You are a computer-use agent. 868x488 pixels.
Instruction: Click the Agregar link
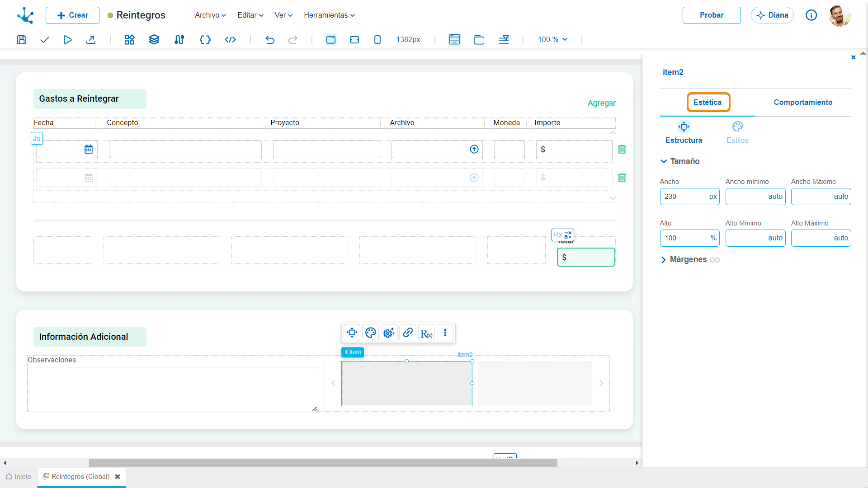tap(601, 103)
